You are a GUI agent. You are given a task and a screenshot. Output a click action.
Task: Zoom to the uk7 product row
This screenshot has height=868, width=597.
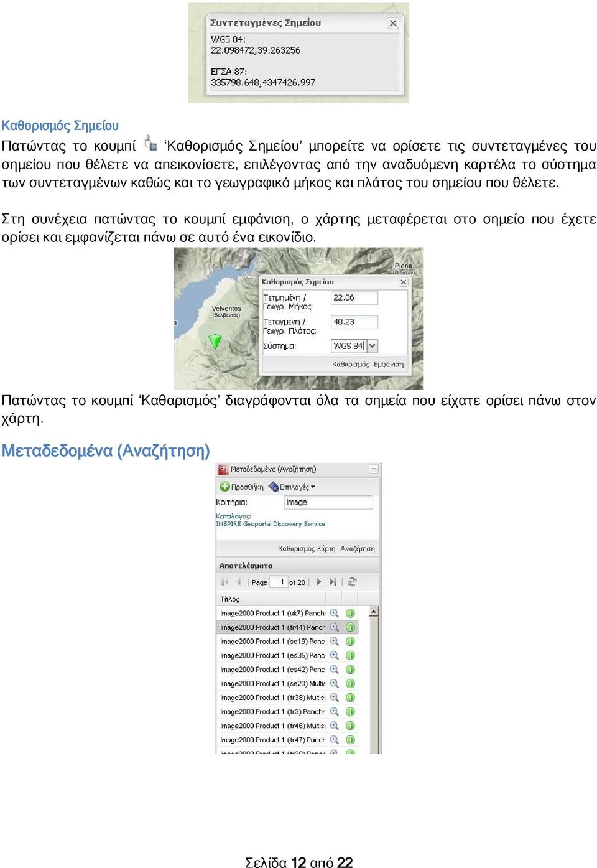(x=334, y=613)
